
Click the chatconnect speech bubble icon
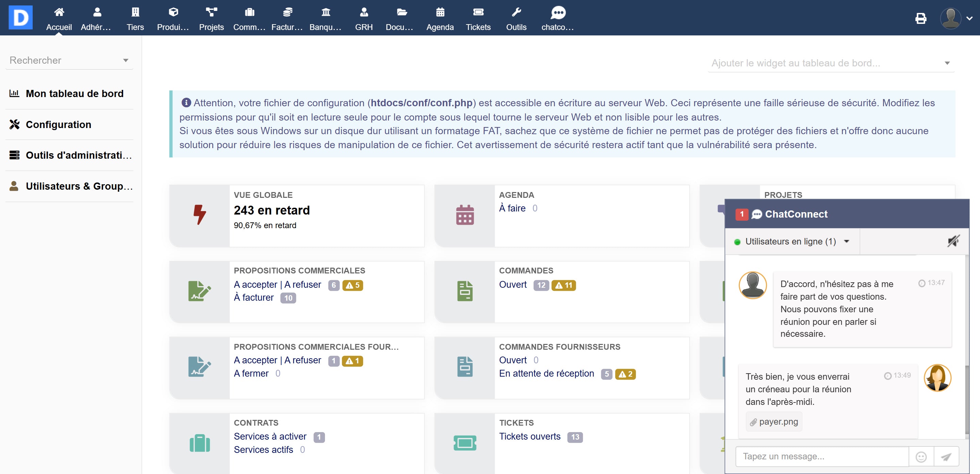click(x=558, y=13)
